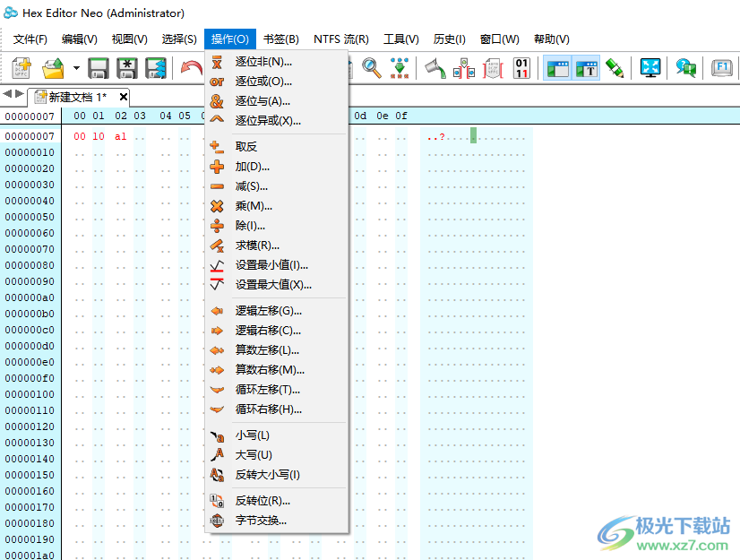Expand the Open file dropdown arrow
This screenshot has width=740, height=560.
click(x=76, y=68)
